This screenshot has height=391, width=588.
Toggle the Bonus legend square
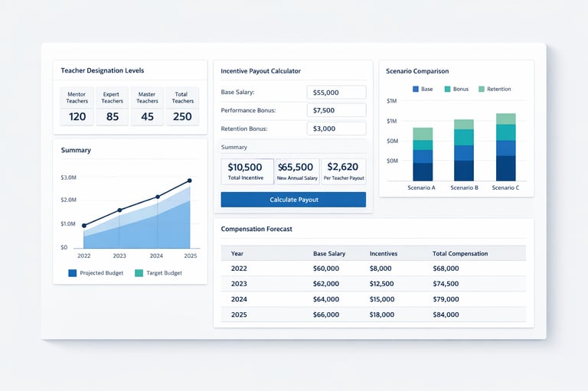pos(447,90)
